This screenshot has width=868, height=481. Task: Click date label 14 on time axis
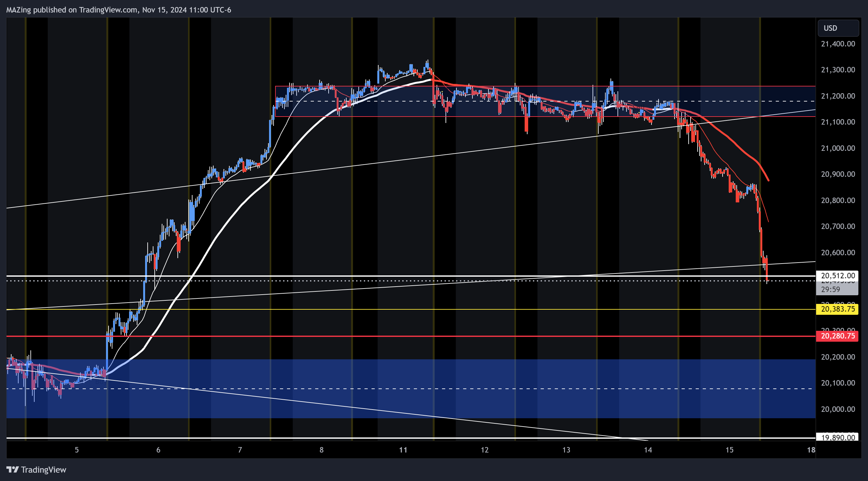pos(648,450)
